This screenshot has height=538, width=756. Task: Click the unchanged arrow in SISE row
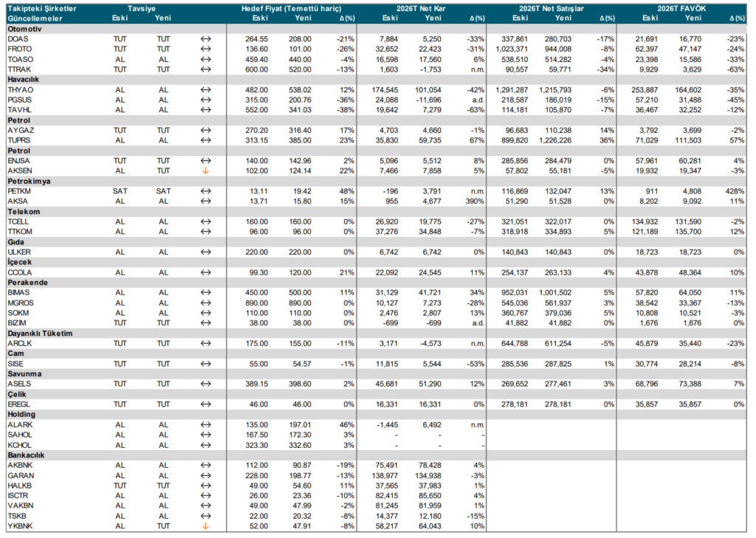206,365
